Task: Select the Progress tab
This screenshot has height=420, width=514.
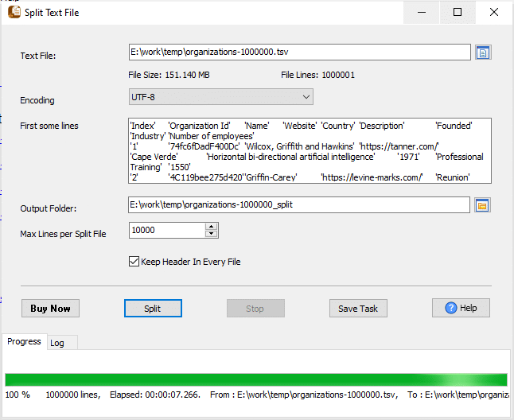Action: (x=24, y=341)
